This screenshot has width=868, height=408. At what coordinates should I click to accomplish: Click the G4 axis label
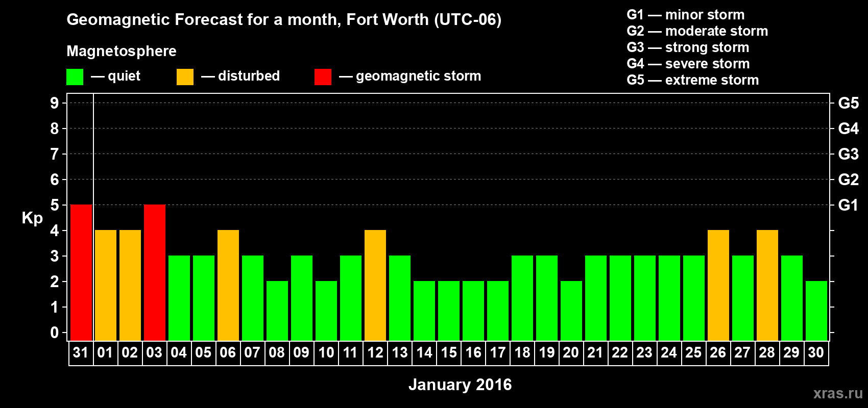coord(848,129)
